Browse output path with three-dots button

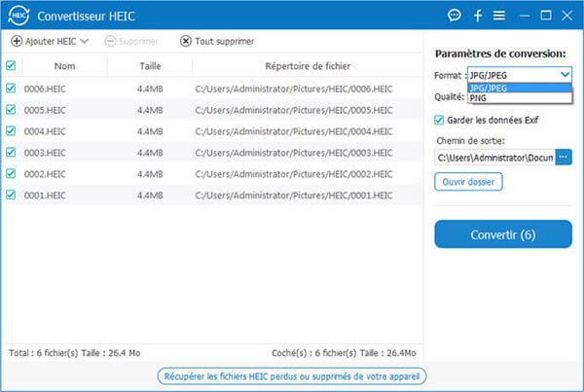click(564, 157)
